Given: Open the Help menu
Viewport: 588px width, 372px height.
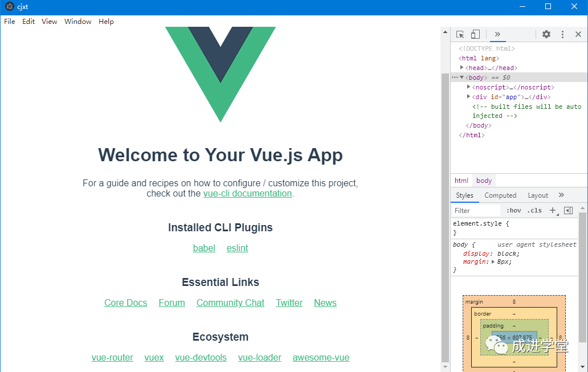Looking at the screenshot, I should [x=106, y=22].
